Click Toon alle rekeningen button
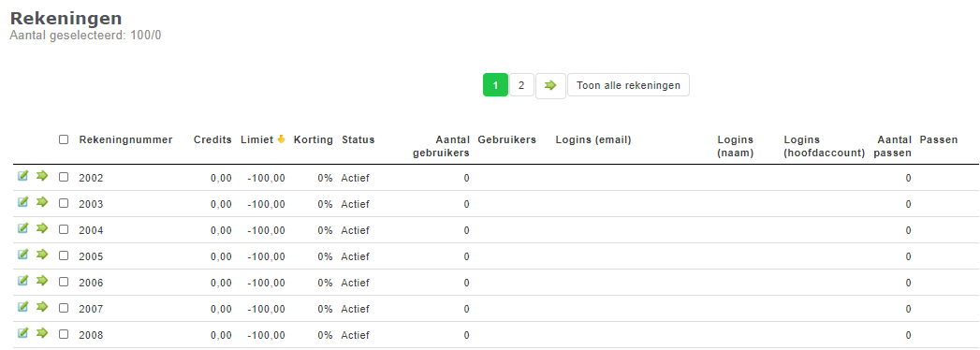The image size is (980, 350). pyautogui.click(x=628, y=85)
